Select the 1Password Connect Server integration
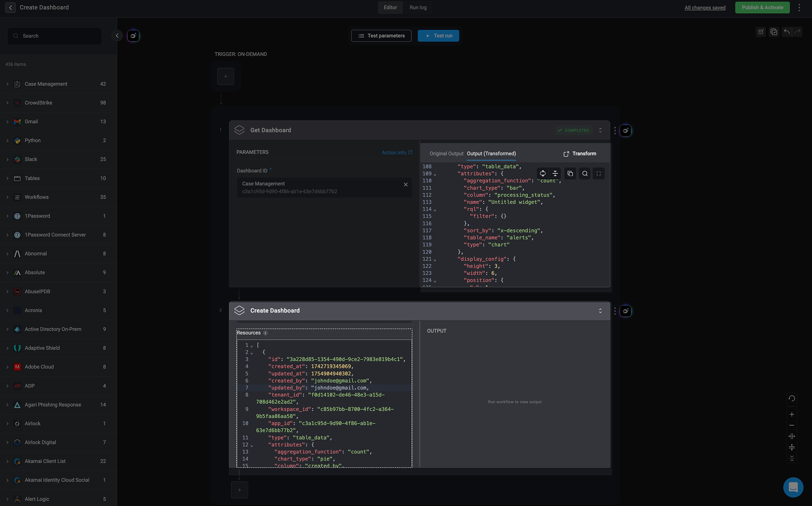 coord(58,235)
